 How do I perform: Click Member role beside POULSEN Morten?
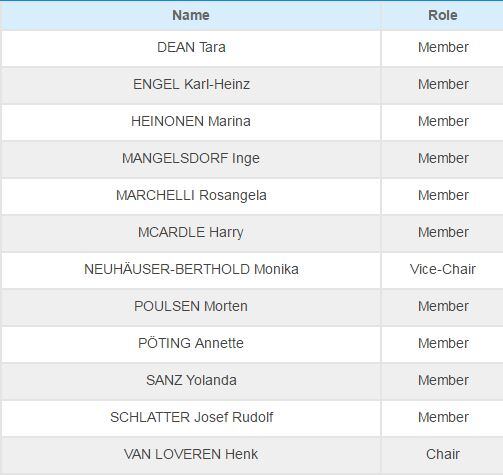pos(443,306)
